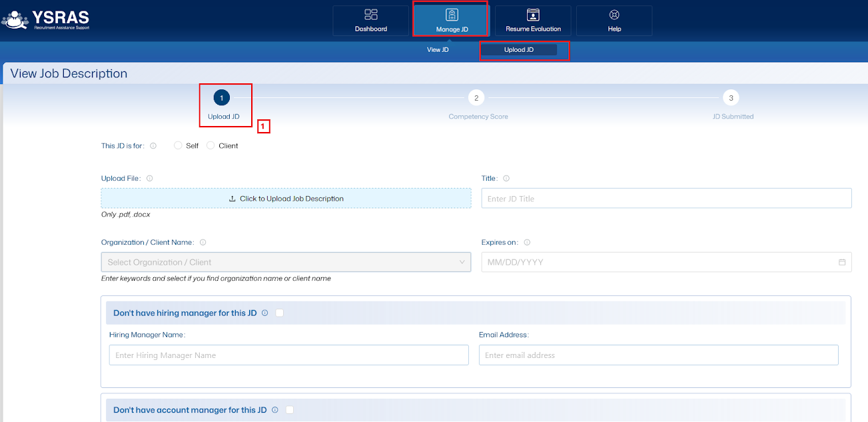Select the Self radio option
Image resolution: width=868 pixels, height=422 pixels.
pos(178,145)
